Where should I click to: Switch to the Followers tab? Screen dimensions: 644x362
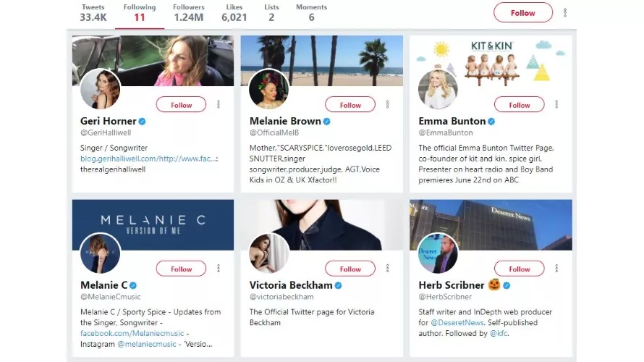pyautogui.click(x=188, y=12)
